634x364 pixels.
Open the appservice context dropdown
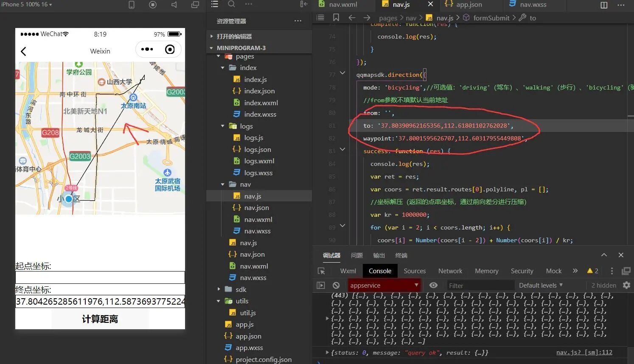[384, 286]
